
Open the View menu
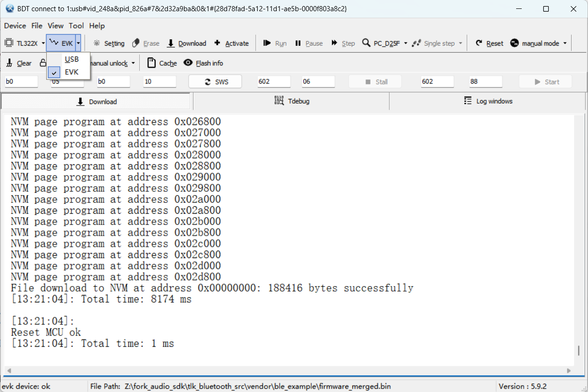(x=56, y=26)
